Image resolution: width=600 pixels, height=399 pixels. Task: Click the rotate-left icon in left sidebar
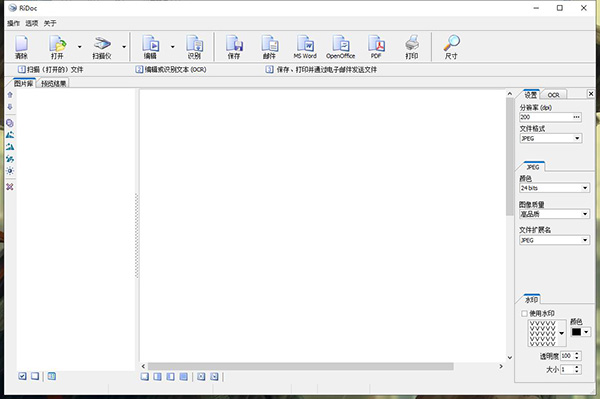pyautogui.click(x=10, y=135)
